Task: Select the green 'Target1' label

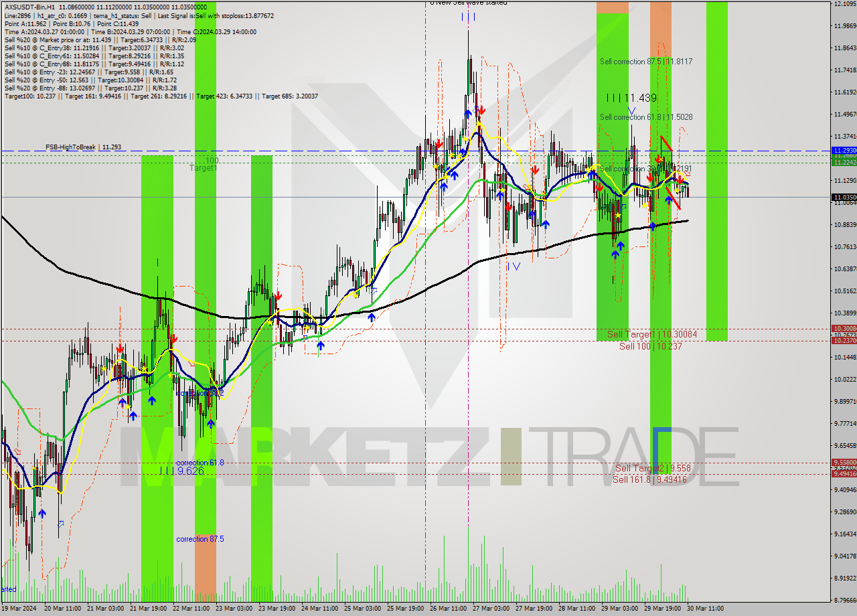Action: pos(203,168)
